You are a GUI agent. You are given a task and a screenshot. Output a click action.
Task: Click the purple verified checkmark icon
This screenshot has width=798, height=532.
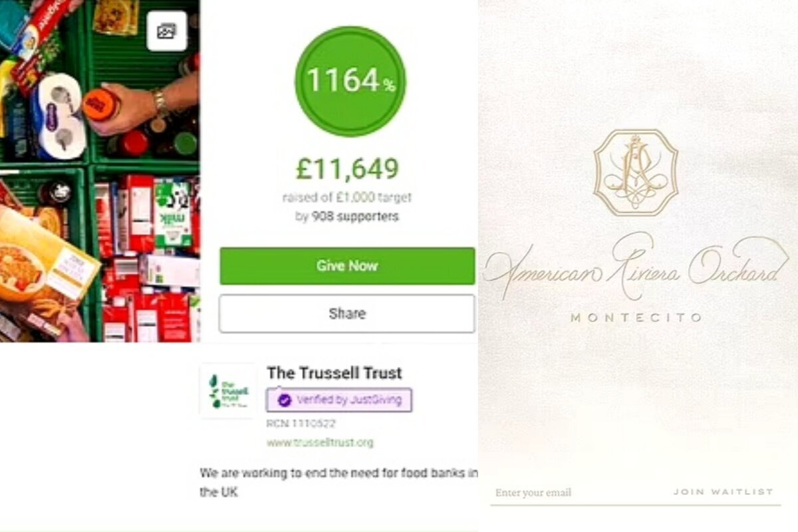point(284,400)
